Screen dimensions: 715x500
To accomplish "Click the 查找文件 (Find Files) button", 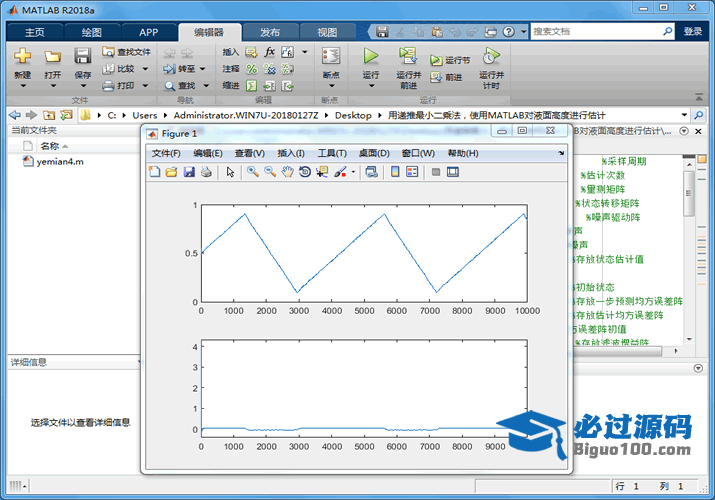I will coord(126,52).
